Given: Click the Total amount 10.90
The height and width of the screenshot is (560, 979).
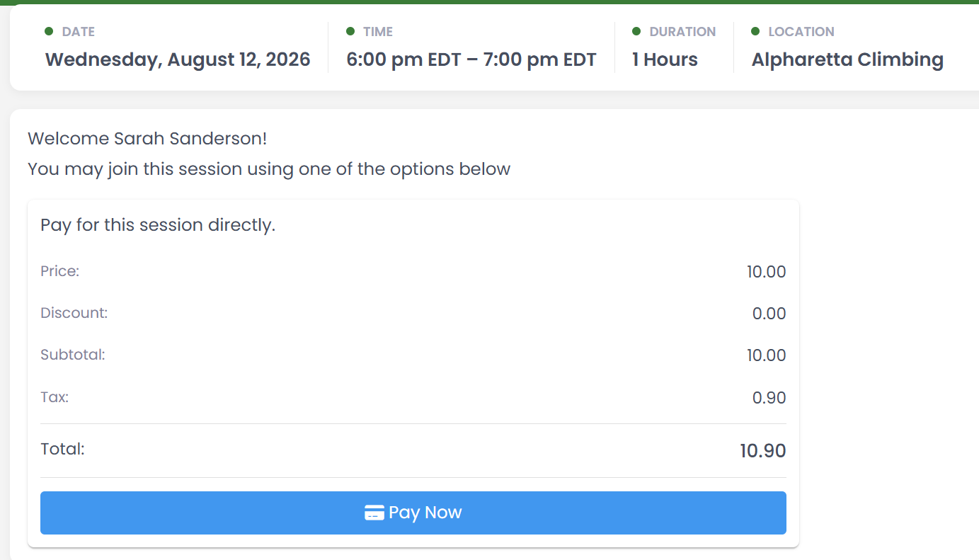Looking at the screenshot, I should tap(763, 451).
